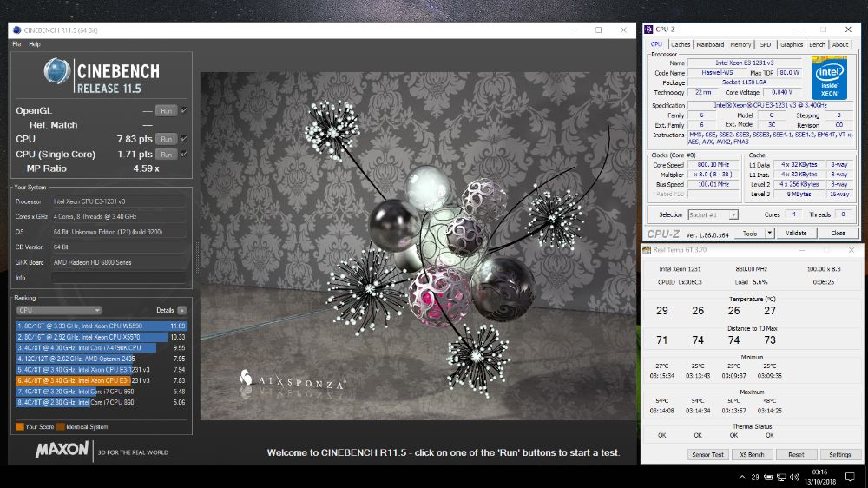Click the Identical System legend swatch
This screenshot has height=488, width=868.
pos(61,427)
